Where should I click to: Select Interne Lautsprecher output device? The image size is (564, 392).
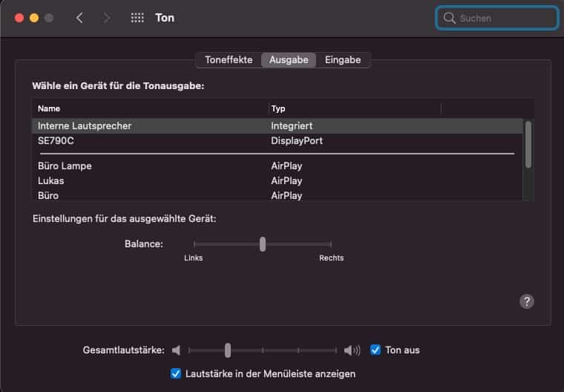(277, 126)
